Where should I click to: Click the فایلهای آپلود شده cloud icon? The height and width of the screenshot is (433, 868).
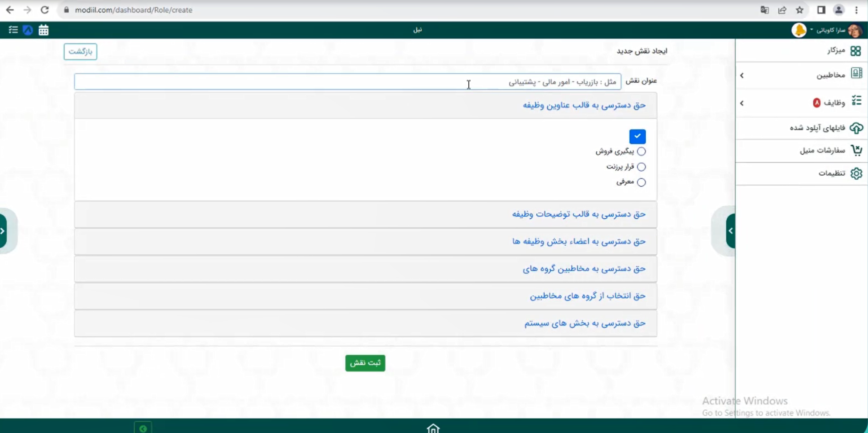click(856, 128)
